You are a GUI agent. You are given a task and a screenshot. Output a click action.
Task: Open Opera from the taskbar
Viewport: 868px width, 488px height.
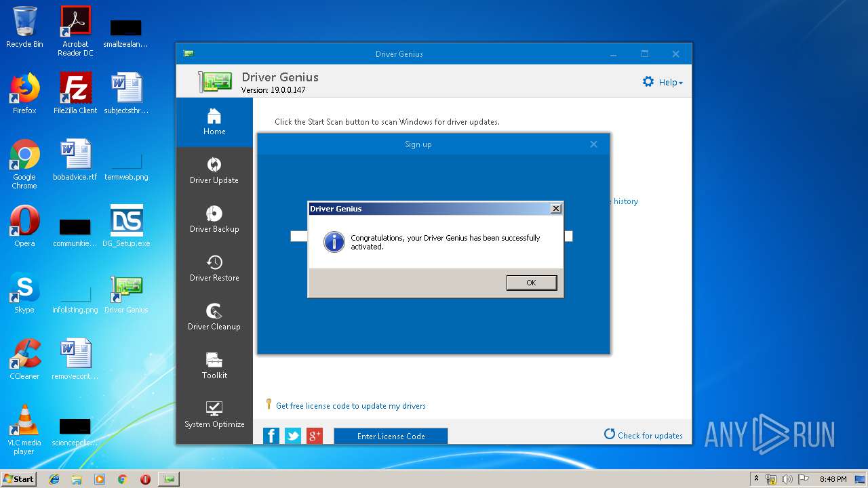(145, 479)
